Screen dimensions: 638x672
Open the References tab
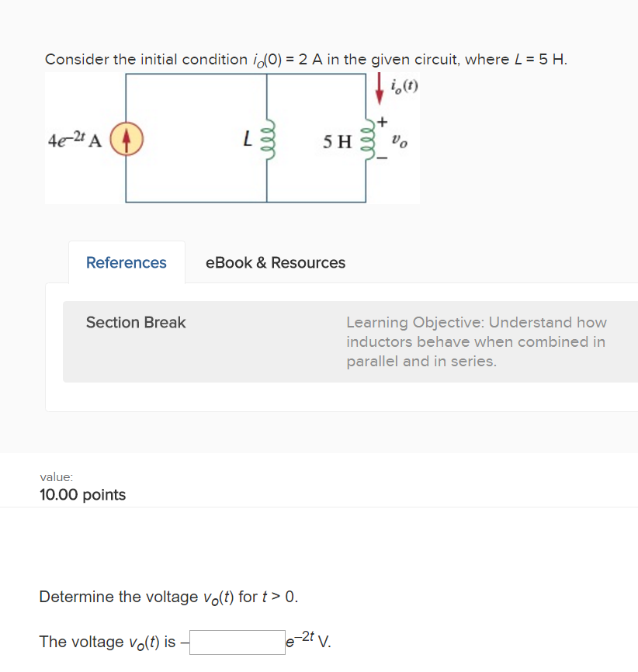point(126,262)
